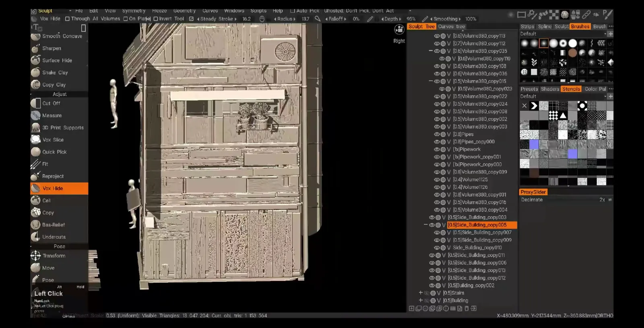644x328 pixels.
Task: Select the ring-shaped brush alpha
Action: click(563, 43)
